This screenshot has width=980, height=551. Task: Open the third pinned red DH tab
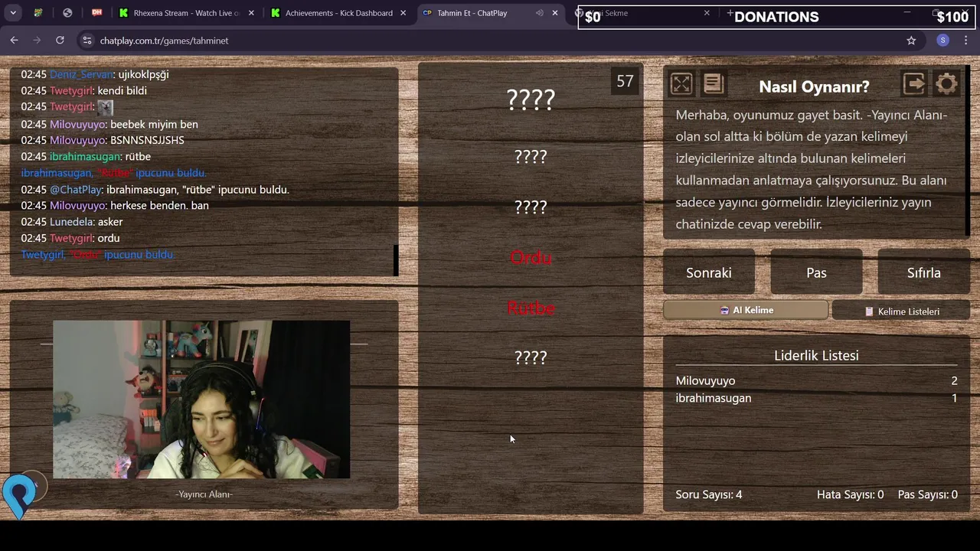(x=96, y=13)
